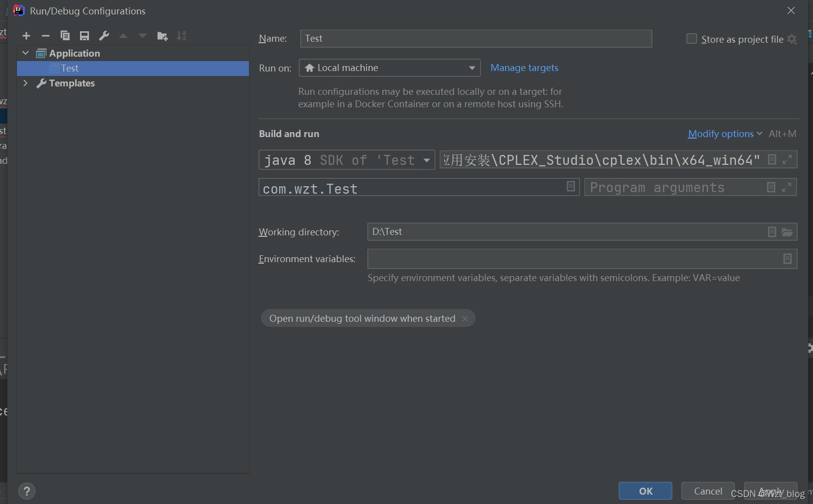Expand the VM options field editor

pyautogui.click(x=787, y=159)
